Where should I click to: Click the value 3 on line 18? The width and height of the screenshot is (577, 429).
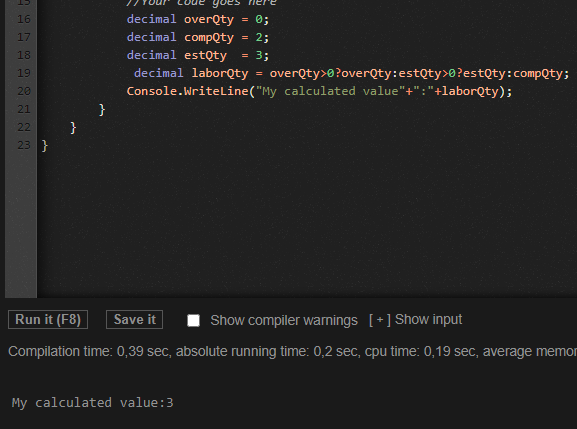click(259, 55)
